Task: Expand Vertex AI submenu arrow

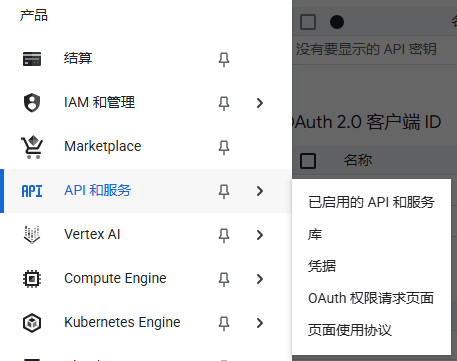Action: click(260, 235)
